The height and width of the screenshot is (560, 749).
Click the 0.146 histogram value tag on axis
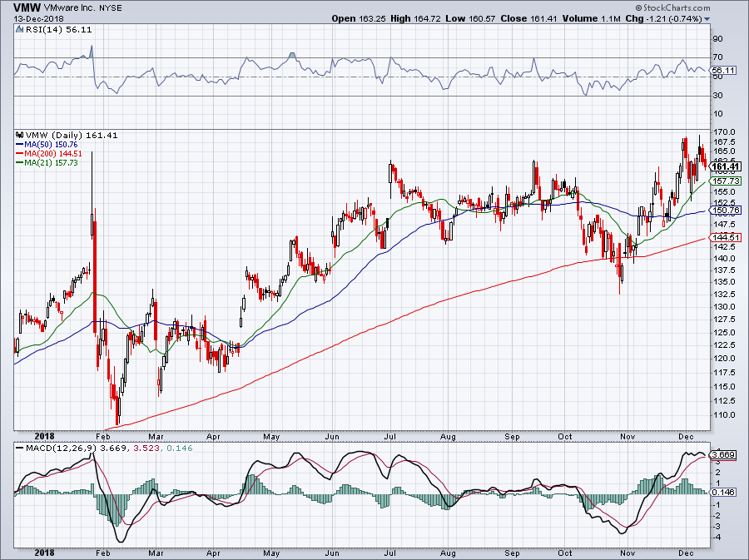click(723, 493)
